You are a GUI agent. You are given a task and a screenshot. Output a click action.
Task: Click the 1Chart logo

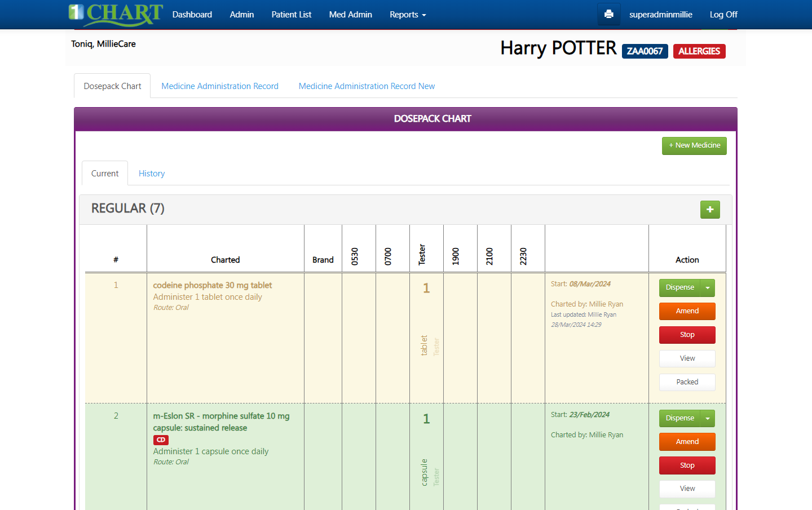click(x=116, y=15)
